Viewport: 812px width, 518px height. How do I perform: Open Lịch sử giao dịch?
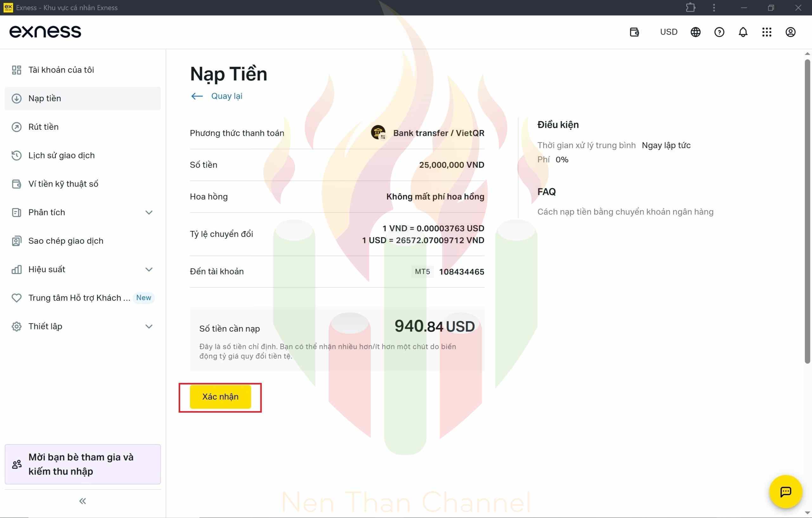pyautogui.click(x=82, y=155)
